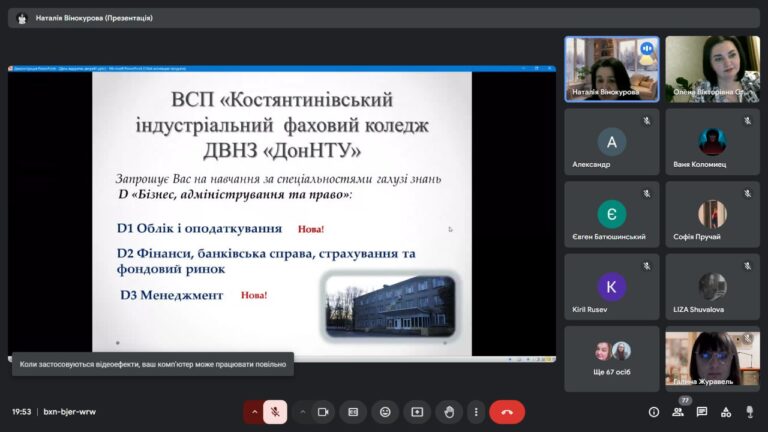Expand audio settings chevron beside microphone
The height and width of the screenshot is (432, 768).
(254, 412)
